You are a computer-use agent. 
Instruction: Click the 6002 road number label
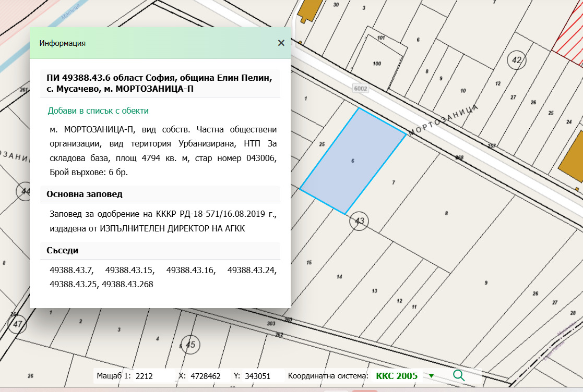[x=360, y=89]
